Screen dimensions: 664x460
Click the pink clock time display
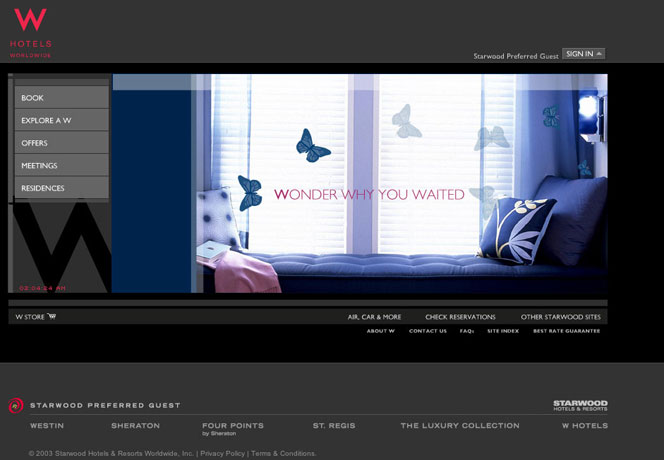click(x=42, y=288)
